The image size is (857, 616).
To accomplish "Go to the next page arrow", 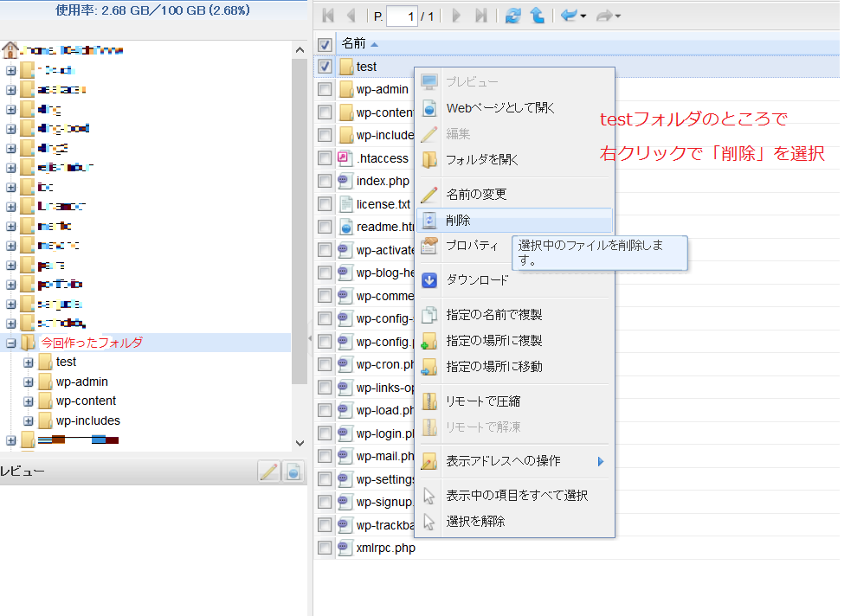I will 456,16.
